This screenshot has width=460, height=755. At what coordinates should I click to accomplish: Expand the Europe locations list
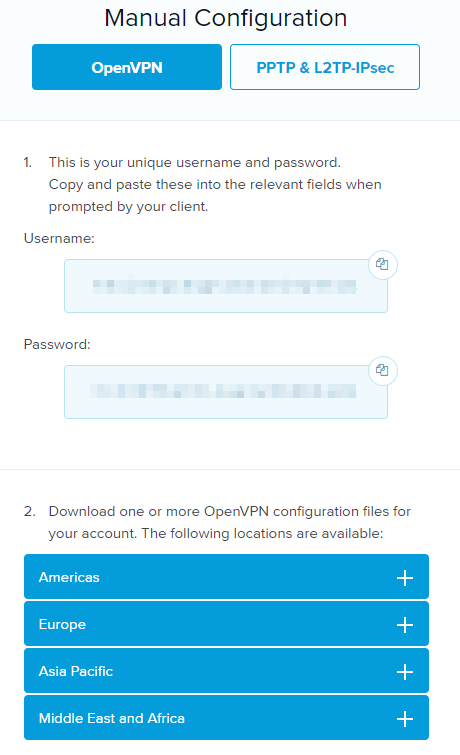point(226,624)
